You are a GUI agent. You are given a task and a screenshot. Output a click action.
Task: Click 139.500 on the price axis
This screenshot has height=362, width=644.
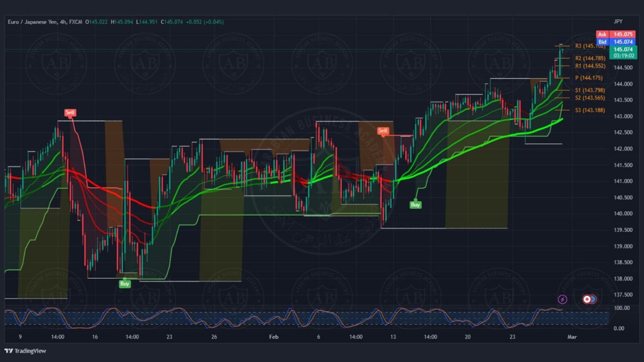(623, 230)
